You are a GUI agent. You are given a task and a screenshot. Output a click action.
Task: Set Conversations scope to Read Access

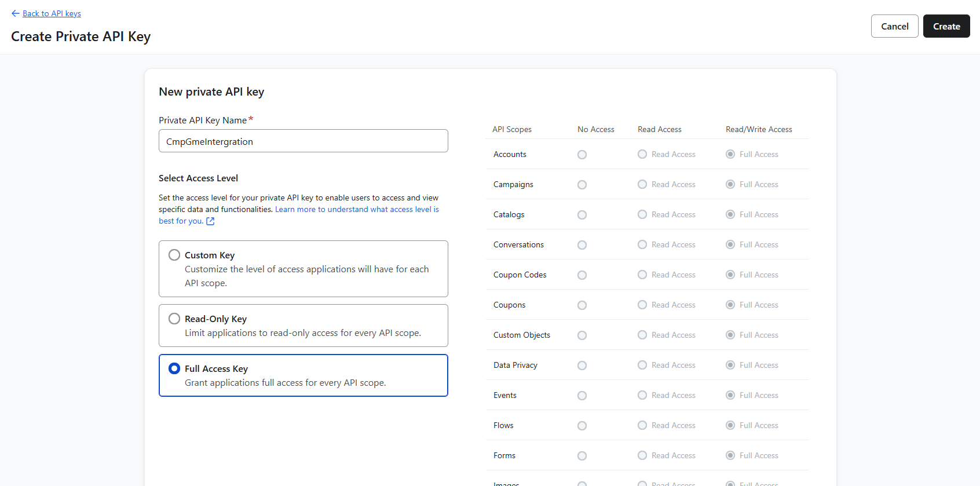[642, 244]
